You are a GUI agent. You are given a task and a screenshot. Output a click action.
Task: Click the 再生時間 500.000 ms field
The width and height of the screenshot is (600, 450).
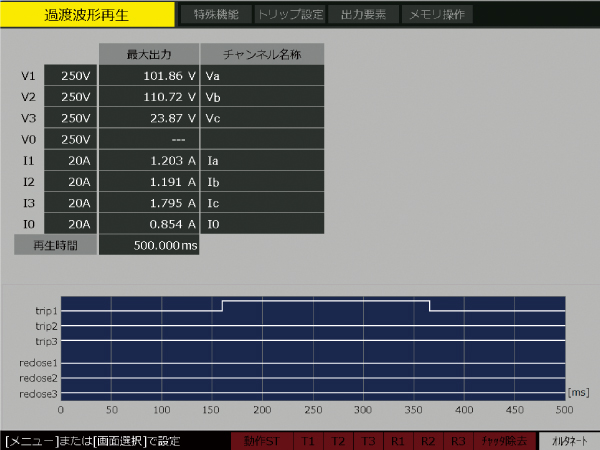(x=149, y=245)
